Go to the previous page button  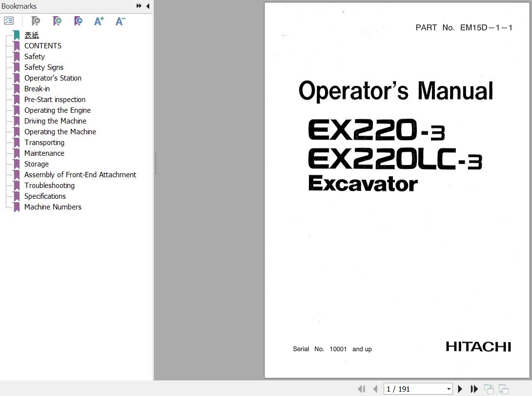coord(375,389)
